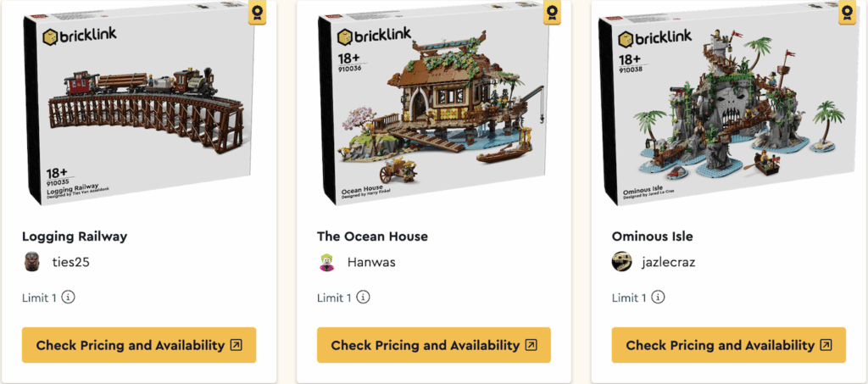Open limit info icon under Logging Railway

[x=69, y=298]
